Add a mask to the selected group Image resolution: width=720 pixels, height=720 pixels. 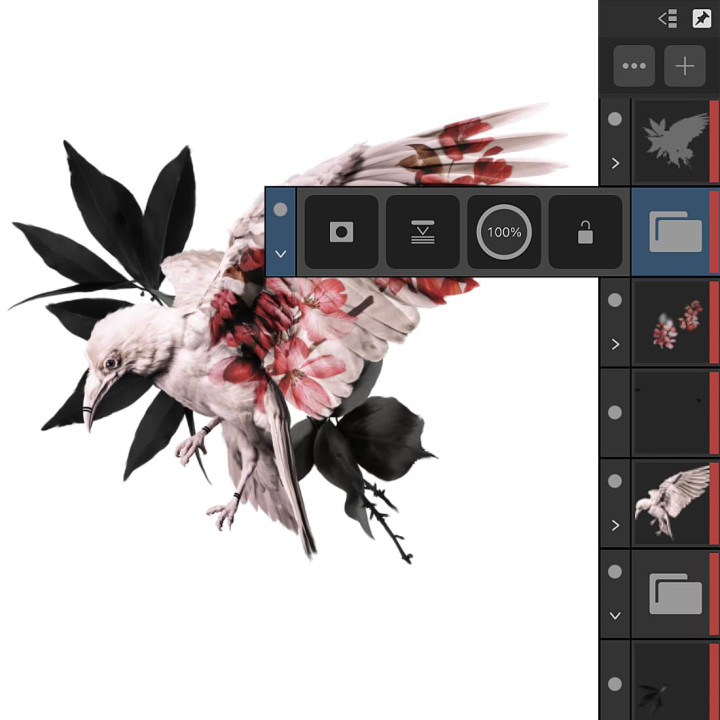[x=342, y=232]
